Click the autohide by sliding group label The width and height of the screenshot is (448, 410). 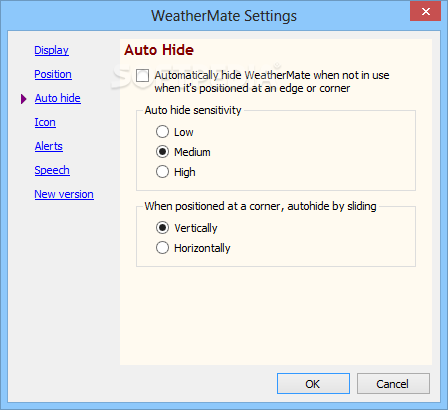(260, 206)
